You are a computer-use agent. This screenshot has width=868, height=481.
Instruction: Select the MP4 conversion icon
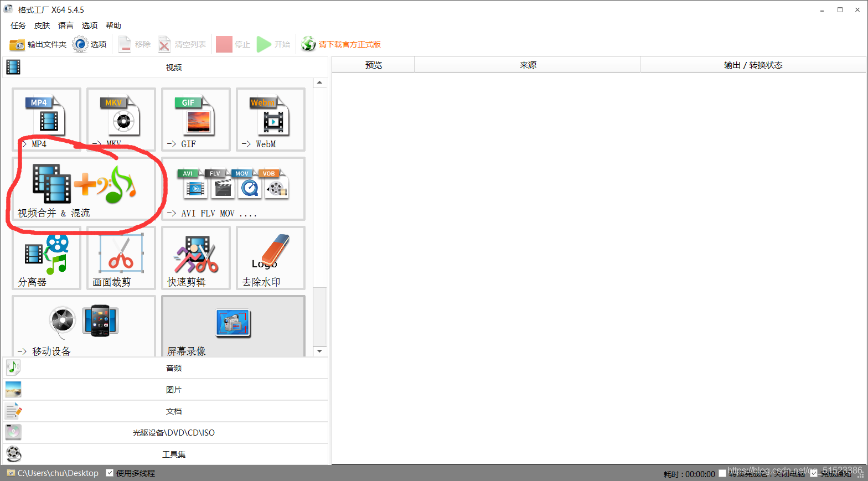[46, 120]
